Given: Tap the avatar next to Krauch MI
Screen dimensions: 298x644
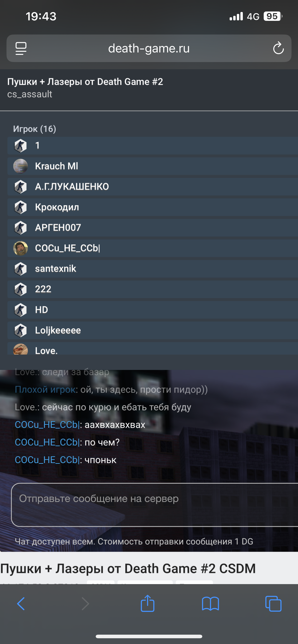Looking at the screenshot, I should tap(21, 166).
